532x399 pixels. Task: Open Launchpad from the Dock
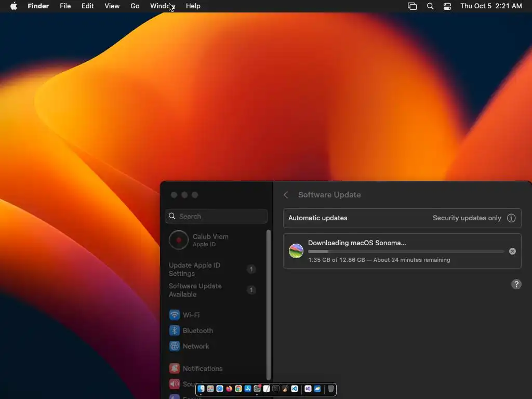click(210, 389)
